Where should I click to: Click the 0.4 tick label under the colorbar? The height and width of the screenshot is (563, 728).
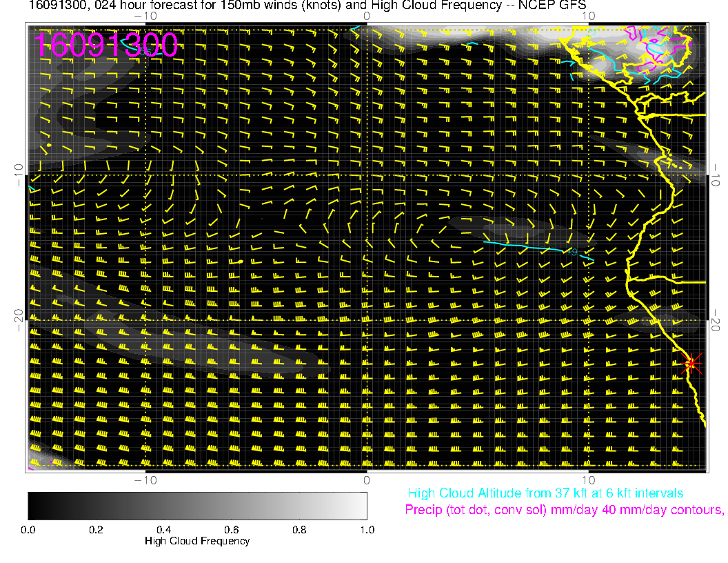[163, 530]
